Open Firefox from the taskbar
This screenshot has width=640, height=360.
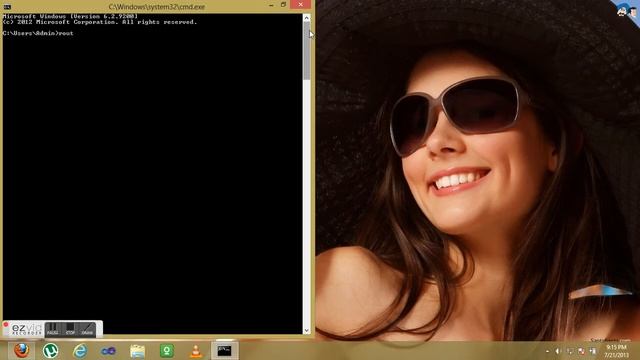pos(21,350)
